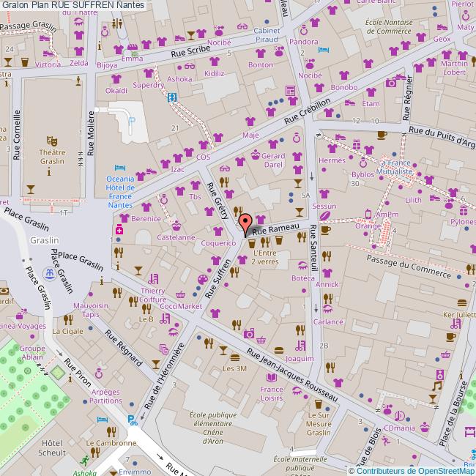Click the burger icon above Les 3M
Screen dimensions: 476x476
(x=234, y=357)
